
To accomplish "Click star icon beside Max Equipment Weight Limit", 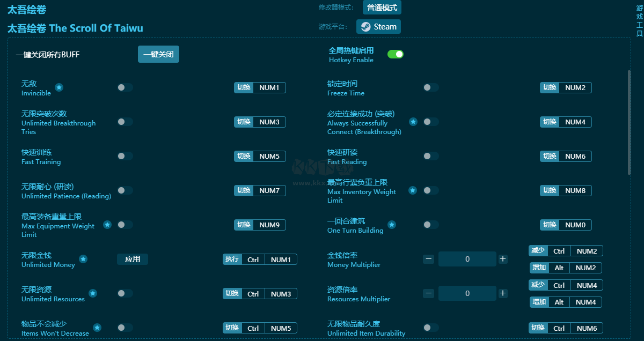I will click(107, 225).
